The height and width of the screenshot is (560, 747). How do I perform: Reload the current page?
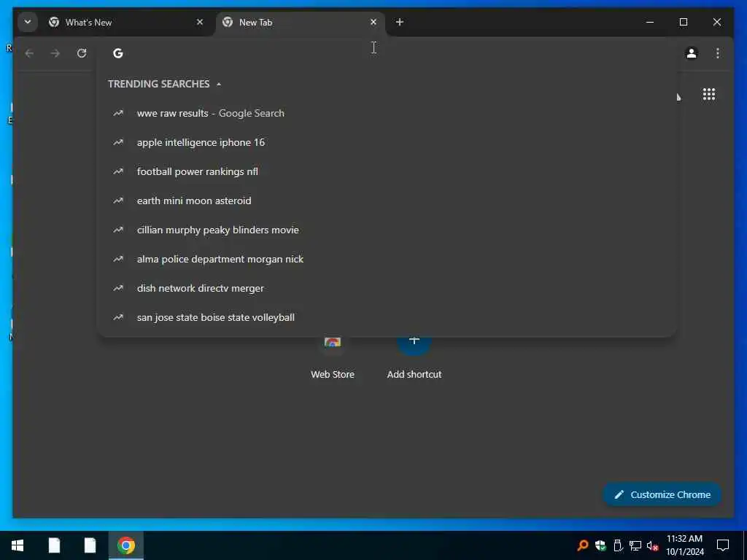(82, 53)
